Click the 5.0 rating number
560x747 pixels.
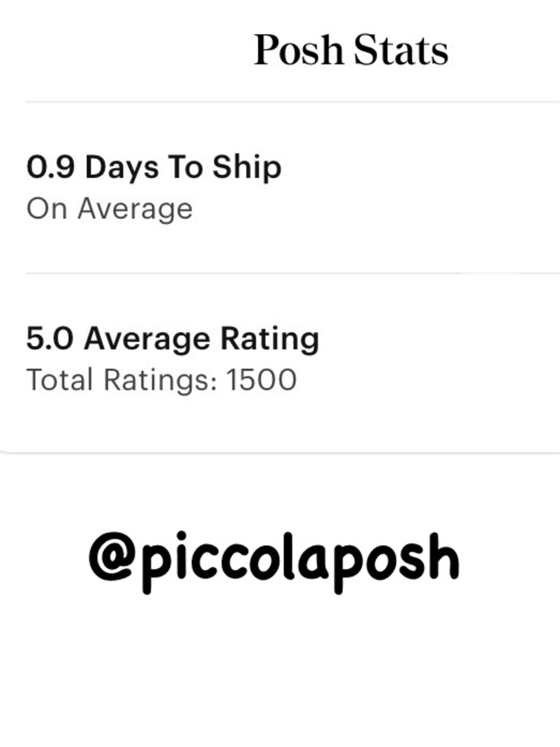pyautogui.click(x=49, y=338)
